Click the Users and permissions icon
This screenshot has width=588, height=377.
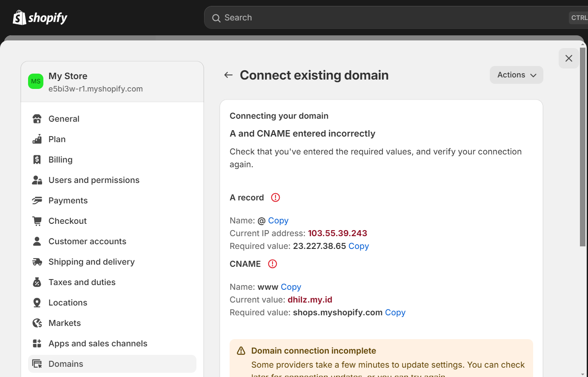(37, 180)
